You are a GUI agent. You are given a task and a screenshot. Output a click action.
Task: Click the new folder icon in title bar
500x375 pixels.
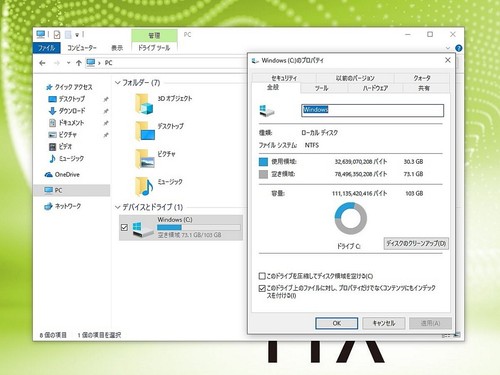point(68,34)
